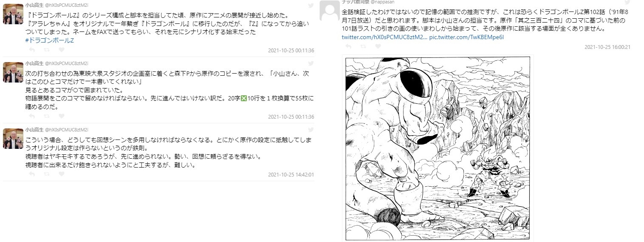Open the Frieza manga panel image
644x242 pixels.
point(438,148)
